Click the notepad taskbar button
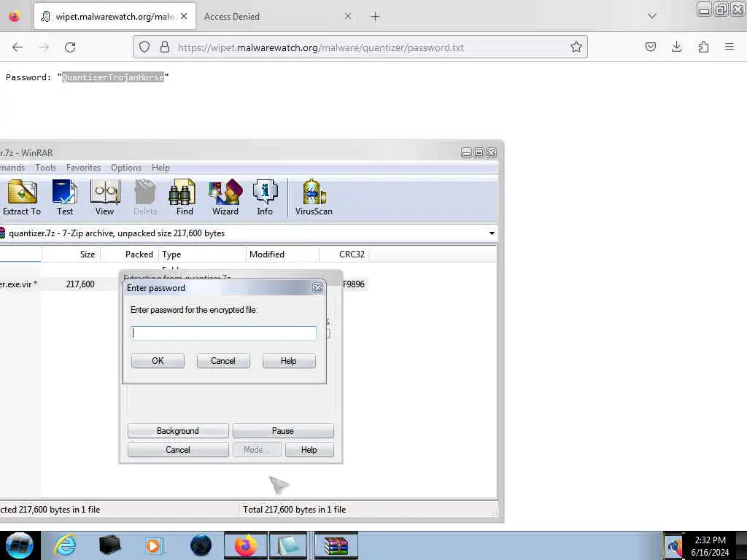The width and height of the screenshot is (747, 560). click(288, 545)
